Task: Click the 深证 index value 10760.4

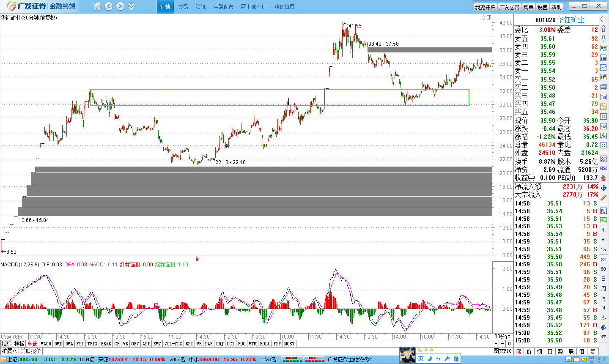Action: pos(119,359)
